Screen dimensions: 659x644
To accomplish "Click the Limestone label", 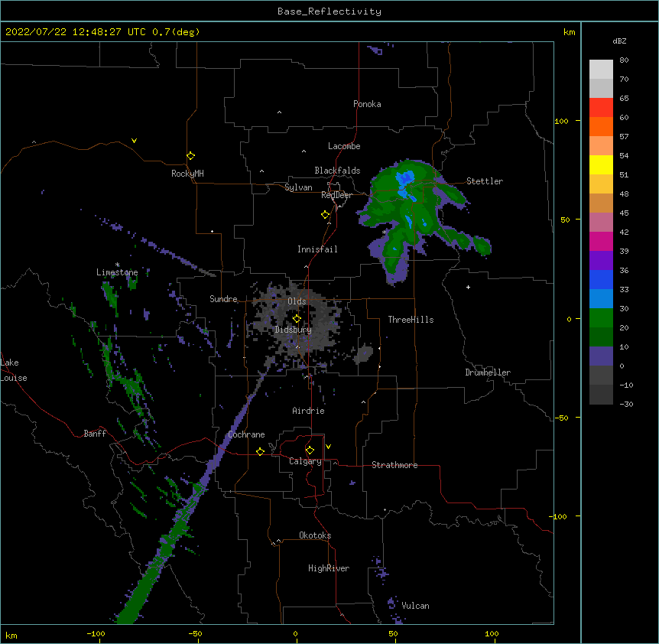I will [117, 272].
